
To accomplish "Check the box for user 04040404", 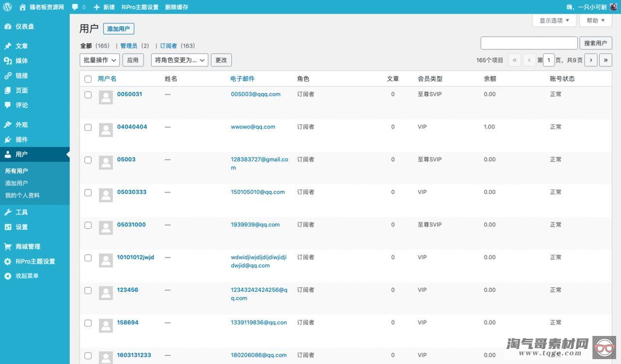I will pos(88,127).
